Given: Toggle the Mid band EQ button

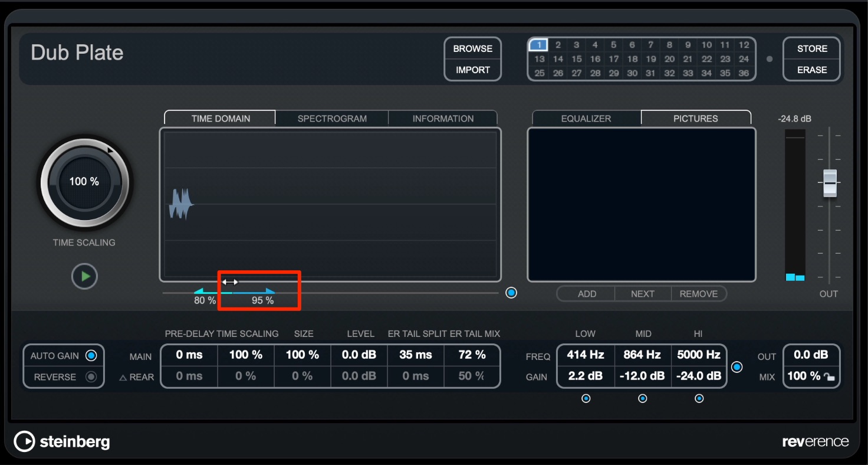Looking at the screenshot, I should tap(643, 398).
